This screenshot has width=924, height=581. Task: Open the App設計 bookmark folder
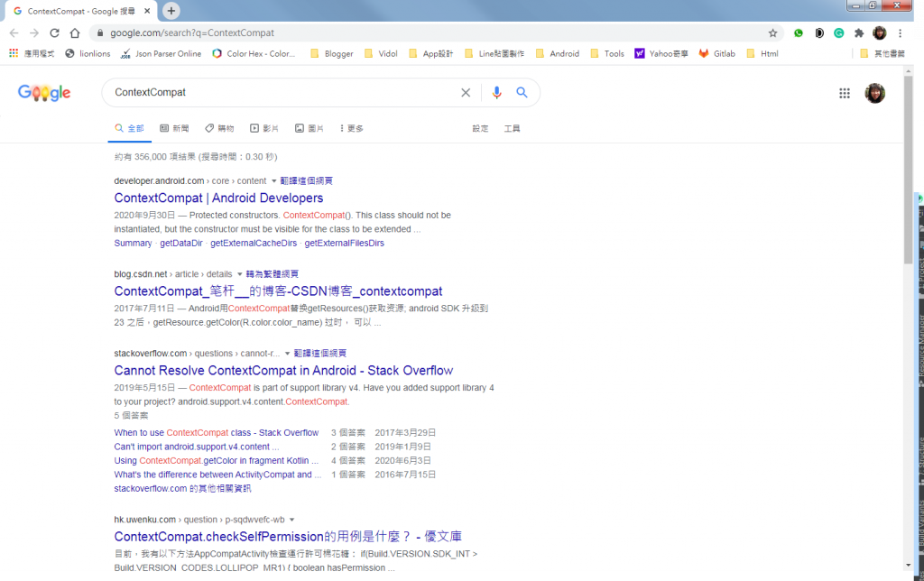(x=430, y=53)
